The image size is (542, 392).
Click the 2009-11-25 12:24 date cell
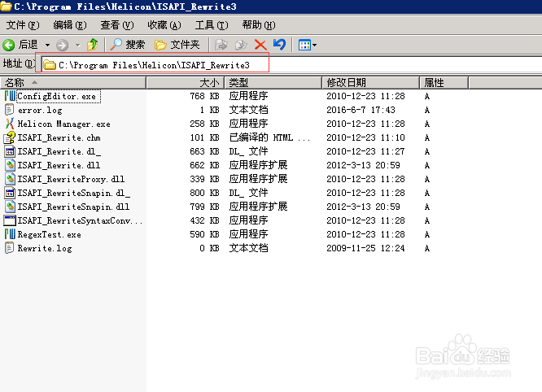(365, 248)
